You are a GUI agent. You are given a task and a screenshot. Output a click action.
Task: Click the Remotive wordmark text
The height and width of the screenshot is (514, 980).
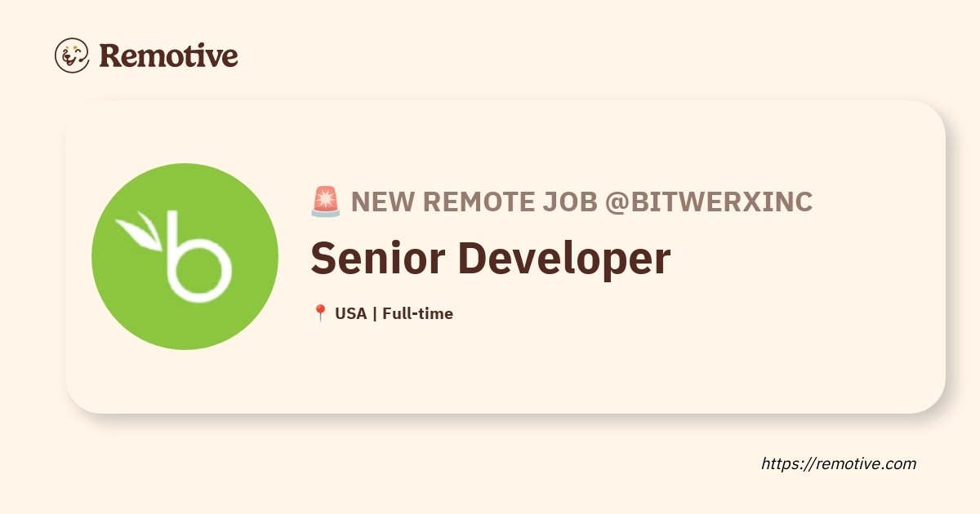(x=169, y=55)
